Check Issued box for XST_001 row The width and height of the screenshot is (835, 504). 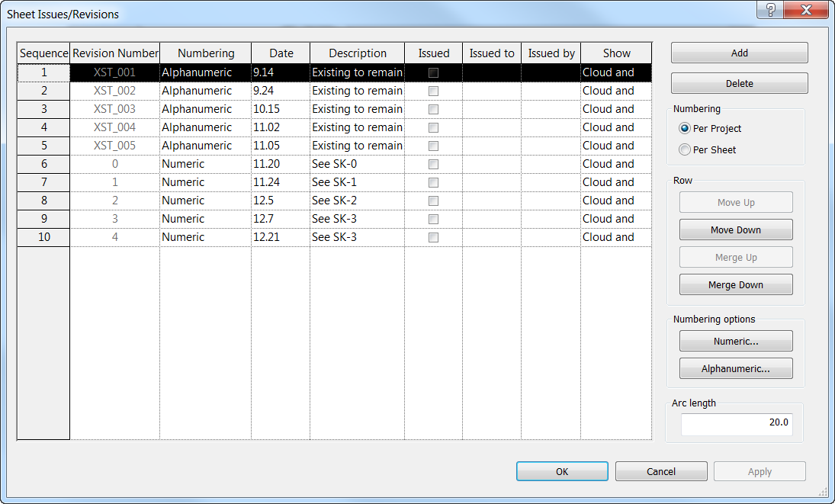(x=433, y=73)
